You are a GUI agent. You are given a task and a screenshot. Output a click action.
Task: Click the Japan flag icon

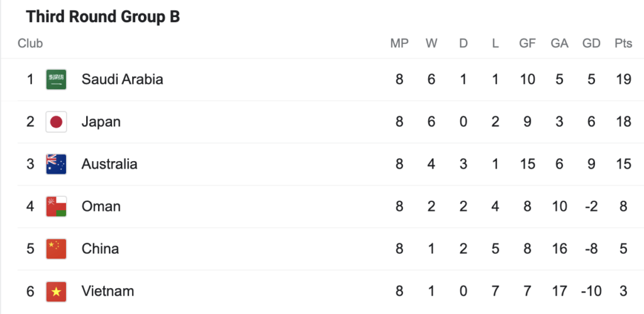point(56,121)
